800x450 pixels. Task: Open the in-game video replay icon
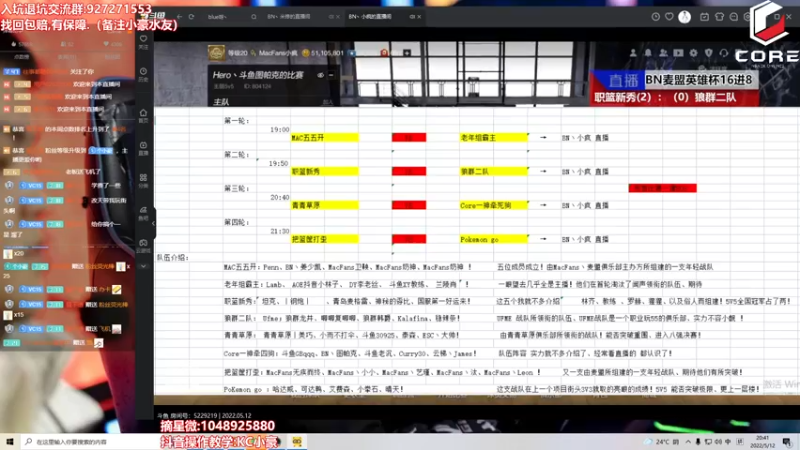[x=678, y=53]
